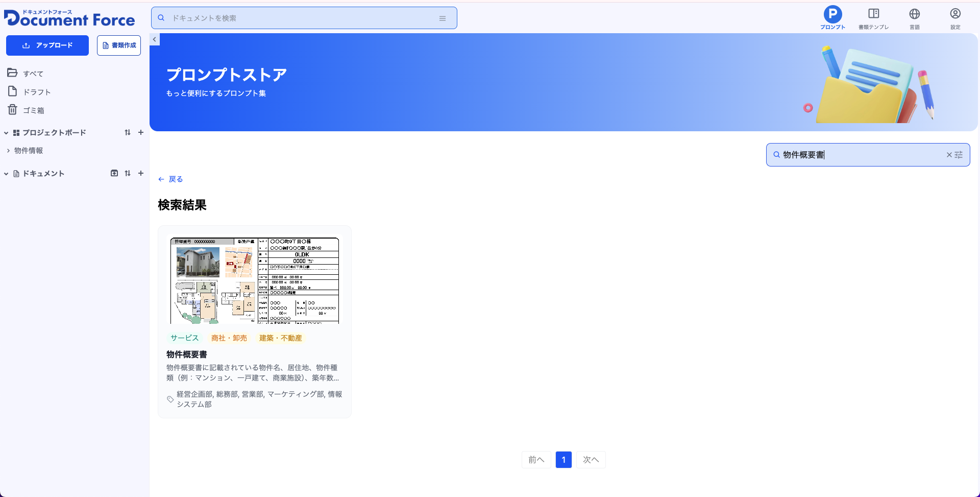Click the Document Force logo
The width and height of the screenshot is (980, 497).
click(70, 18)
